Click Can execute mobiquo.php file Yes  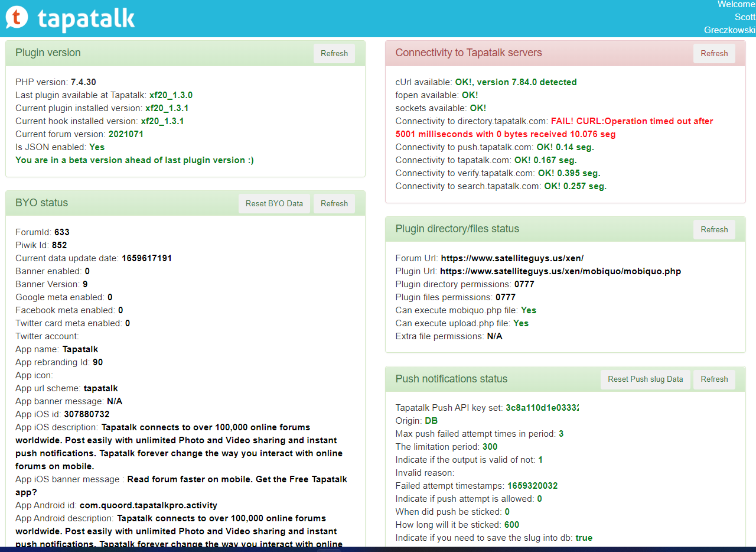[529, 310]
